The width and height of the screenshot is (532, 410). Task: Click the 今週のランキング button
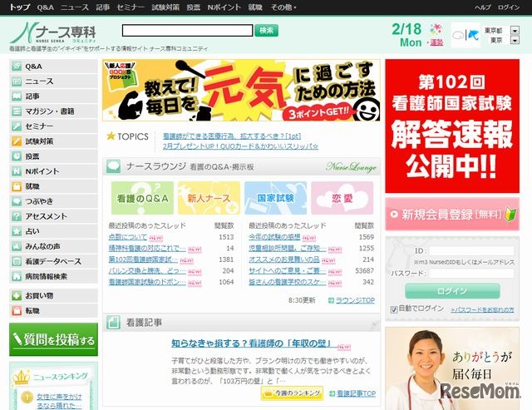click(x=292, y=393)
